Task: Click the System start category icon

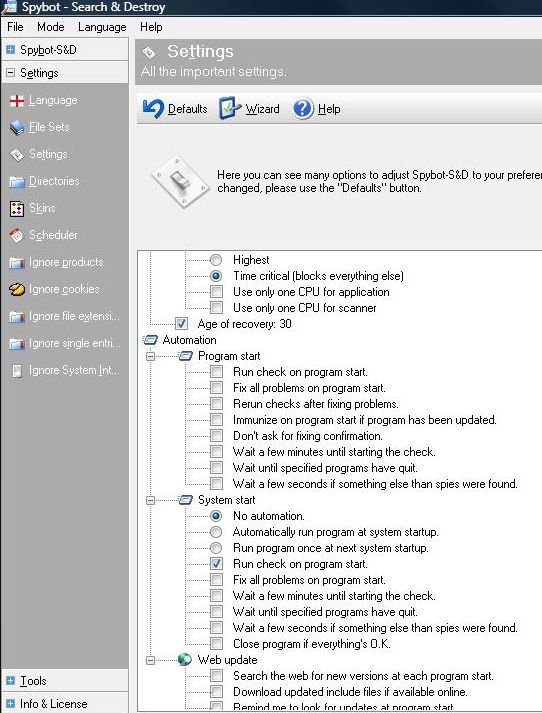Action: [x=186, y=500]
